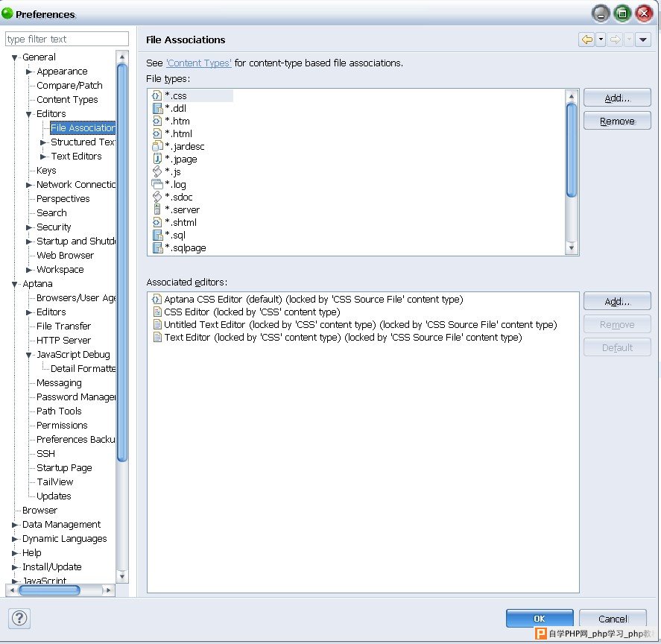The width and height of the screenshot is (661, 644).
Task: Expand the Data Management node
Action: pyautogui.click(x=15, y=525)
